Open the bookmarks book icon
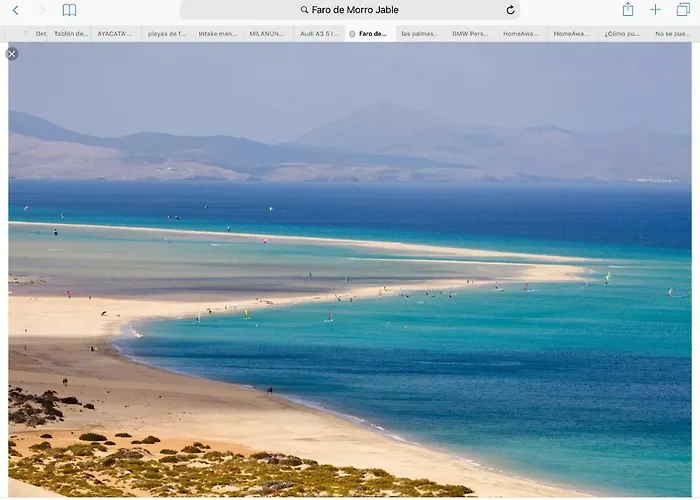Viewport: 700px width, 500px height. (x=69, y=10)
